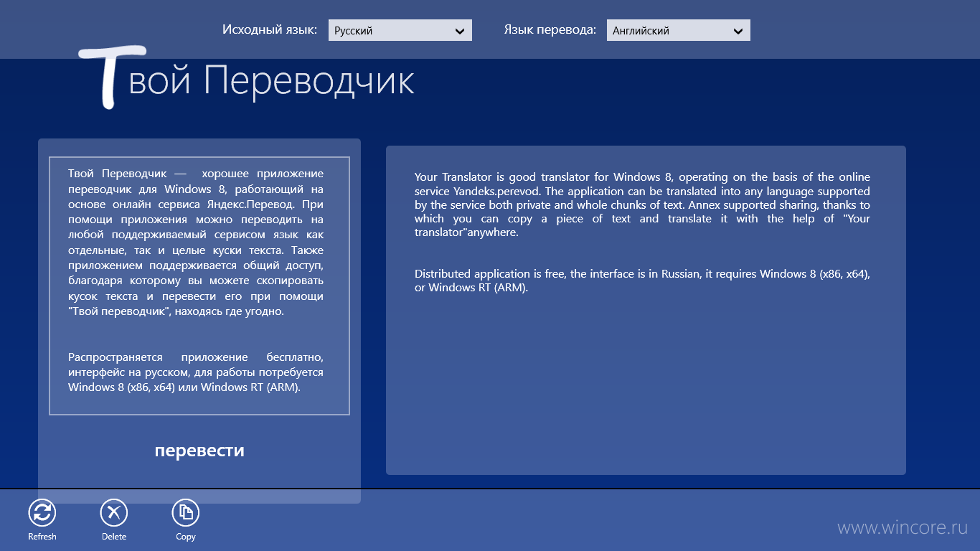Click the "Refresh" label under the circular arrows icon
This screenshot has width=980, height=551.
pos(42,537)
